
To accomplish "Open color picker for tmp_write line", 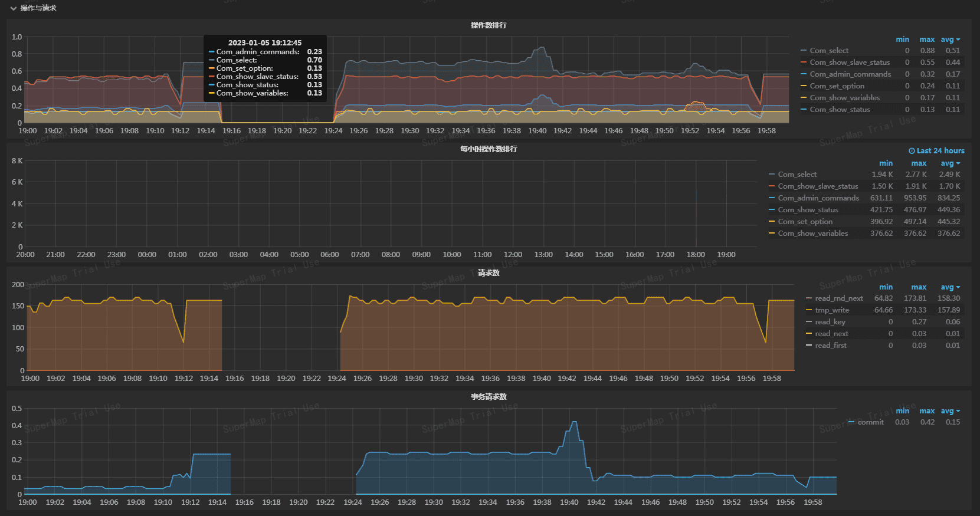I will pos(809,310).
